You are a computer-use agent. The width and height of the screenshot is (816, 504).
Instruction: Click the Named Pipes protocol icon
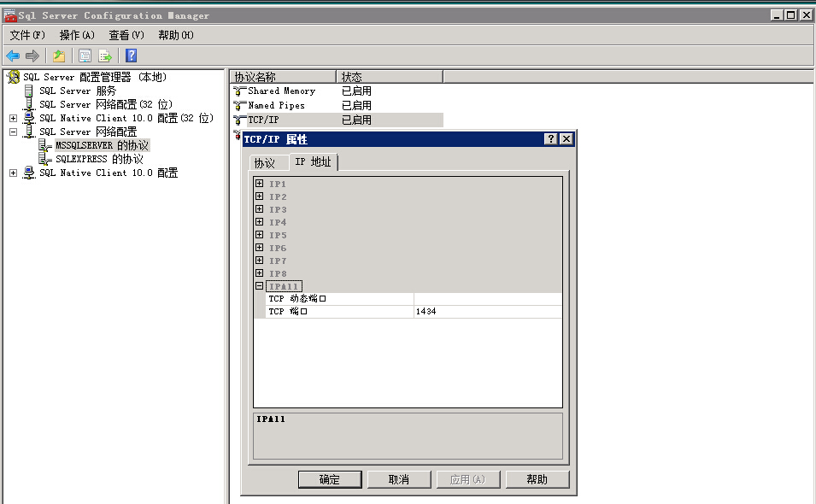(239, 106)
